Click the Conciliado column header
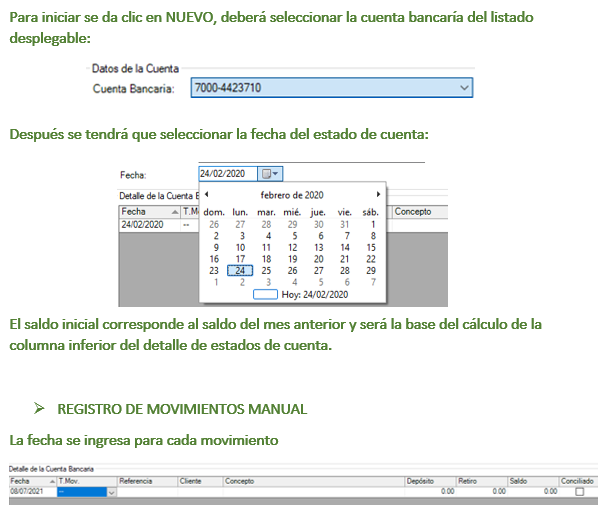Screen dimensions: 606x516 point(579,481)
